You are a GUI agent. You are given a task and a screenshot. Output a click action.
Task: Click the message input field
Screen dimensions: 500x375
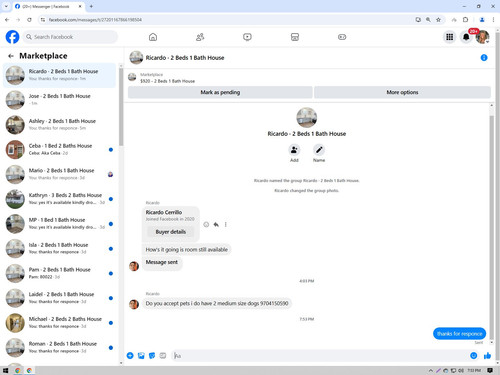click(x=320, y=356)
